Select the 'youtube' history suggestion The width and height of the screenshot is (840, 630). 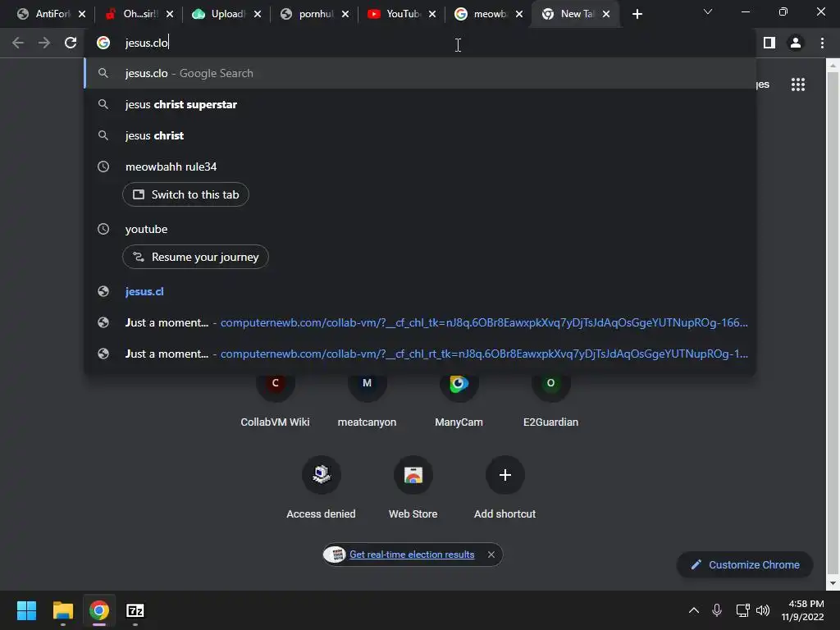click(420, 229)
